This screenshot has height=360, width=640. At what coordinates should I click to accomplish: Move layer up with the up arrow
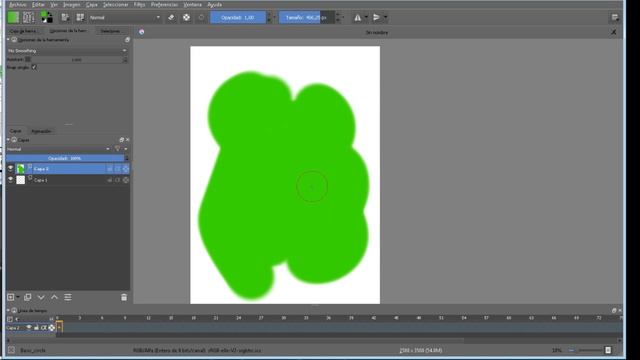point(54,297)
